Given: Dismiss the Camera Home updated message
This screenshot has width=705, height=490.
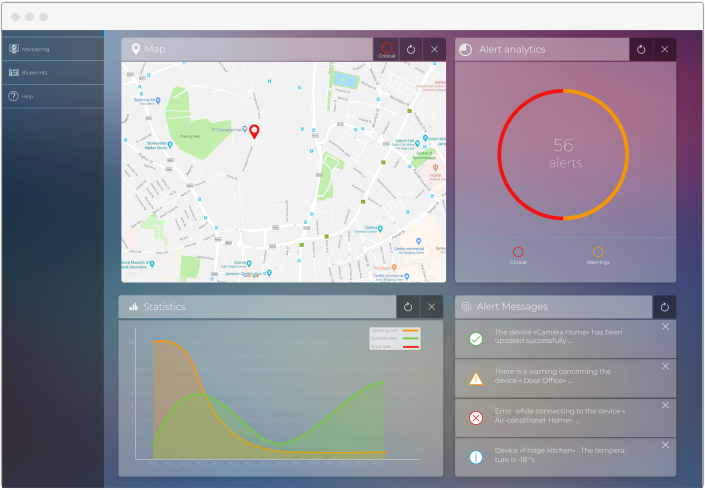Looking at the screenshot, I should [x=665, y=327].
